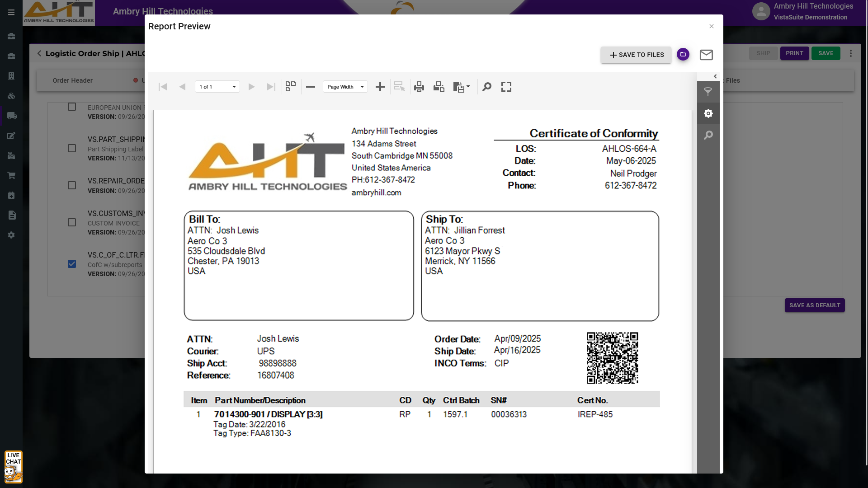
Task: Check the VS.CUSTOMS_INVOICE checkbox
Action: click(x=72, y=222)
